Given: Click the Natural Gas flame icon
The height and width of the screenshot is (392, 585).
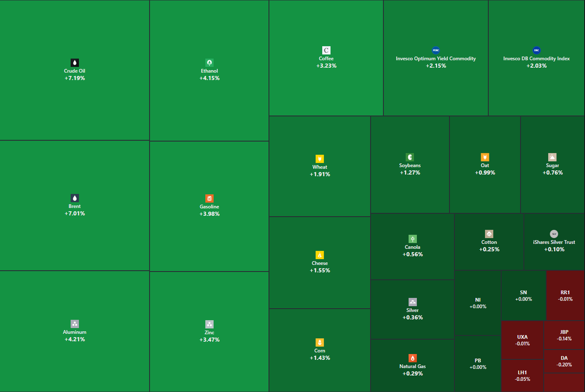Looking at the screenshot, I should click(x=412, y=358).
